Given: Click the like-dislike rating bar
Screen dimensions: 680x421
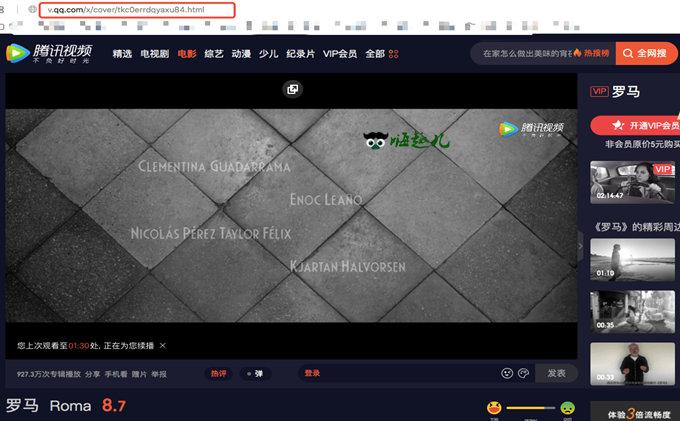Looking at the screenshot, I should [531, 408].
